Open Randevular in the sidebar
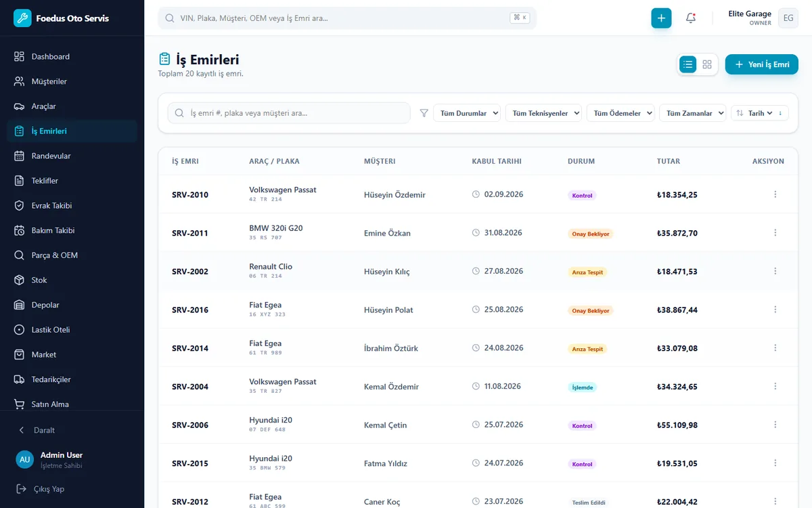The image size is (812, 508). (x=72, y=156)
